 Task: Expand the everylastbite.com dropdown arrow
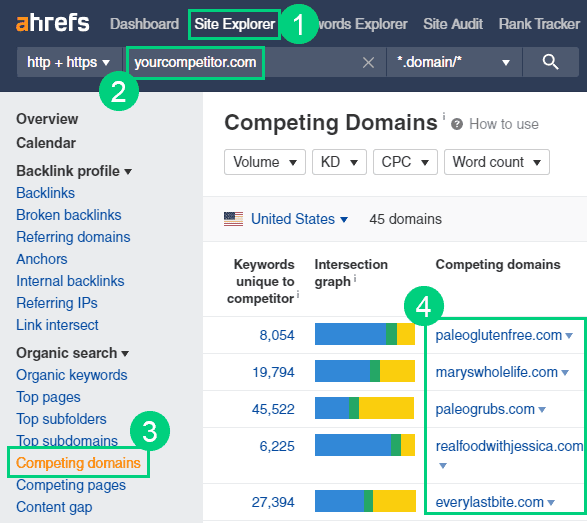551,502
